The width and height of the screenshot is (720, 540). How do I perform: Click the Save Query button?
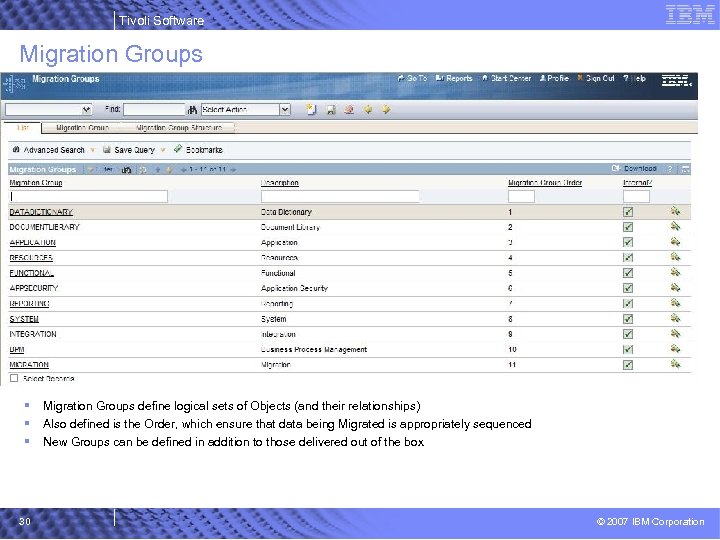(129, 150)
